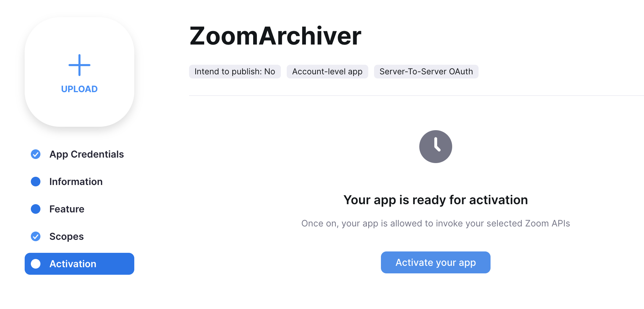Click the UPLOAD label to add an app icon
Image resolution: width=644 pixels, height=309 pixels.
pyautogui.click(x=79, y=89)
